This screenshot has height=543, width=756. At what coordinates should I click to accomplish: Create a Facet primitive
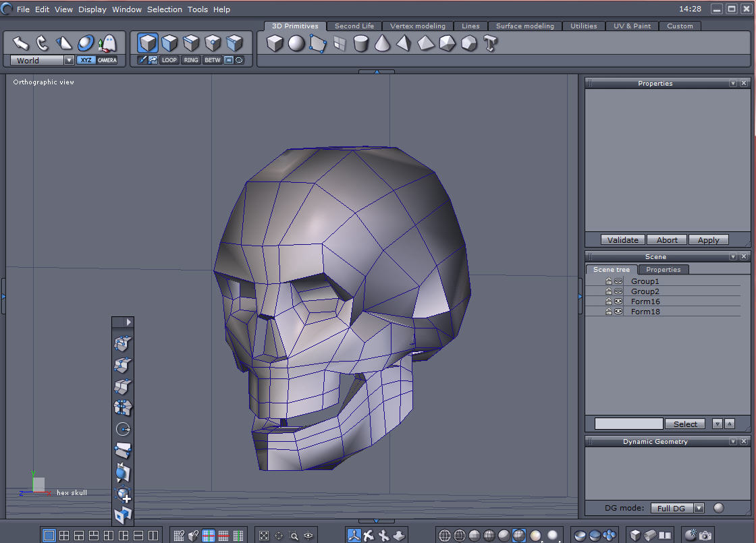tap(318, 43)
